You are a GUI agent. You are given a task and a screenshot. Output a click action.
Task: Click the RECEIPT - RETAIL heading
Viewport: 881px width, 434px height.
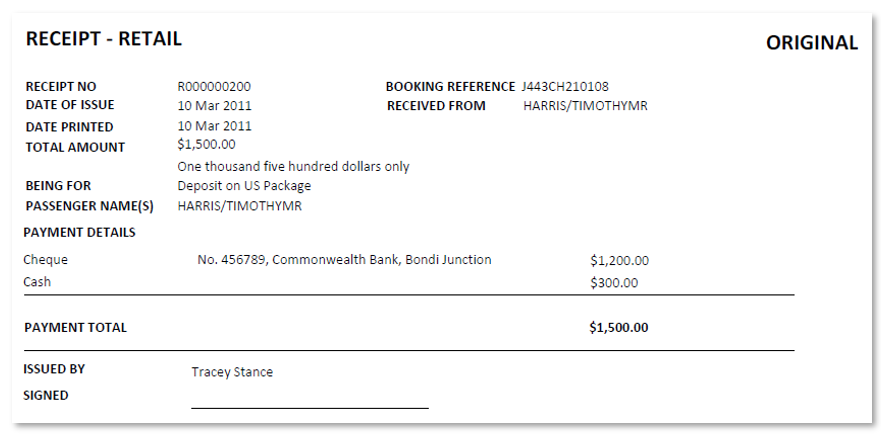click(104, 39)
